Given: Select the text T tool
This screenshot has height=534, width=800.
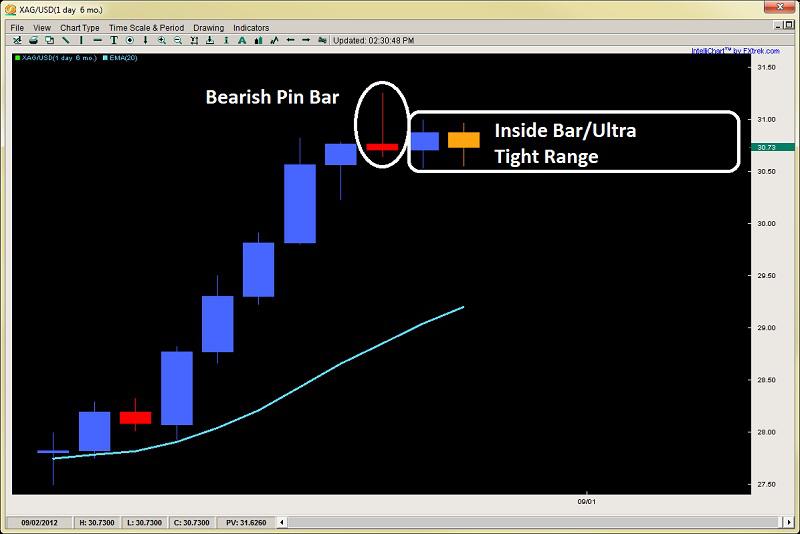Looking at the screenshot, I should [x=114, y=40].
